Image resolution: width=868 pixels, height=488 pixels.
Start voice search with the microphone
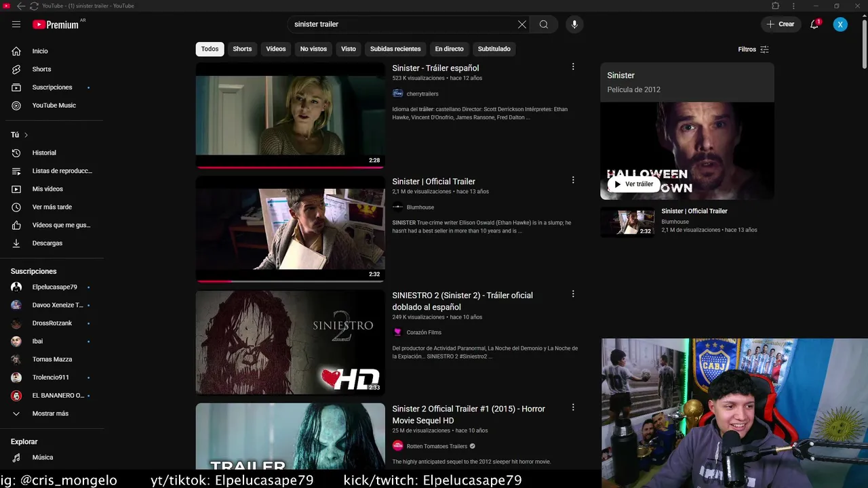click(574, 24)
